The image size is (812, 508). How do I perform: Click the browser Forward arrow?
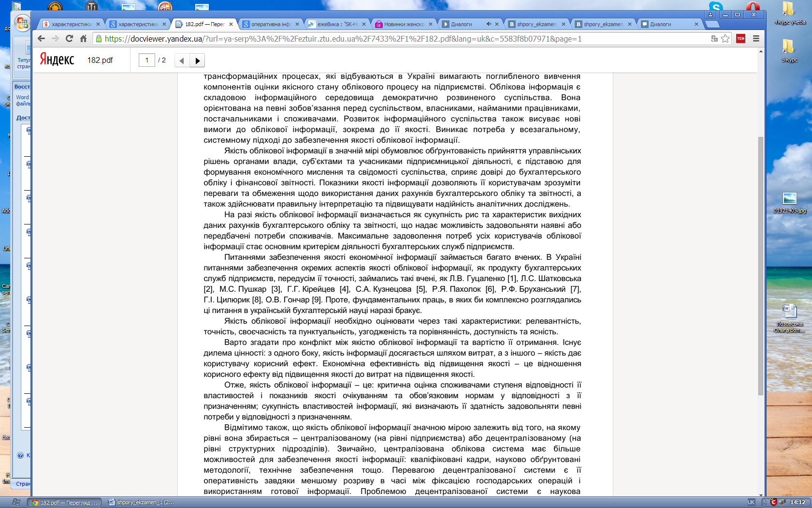(55, 39)
